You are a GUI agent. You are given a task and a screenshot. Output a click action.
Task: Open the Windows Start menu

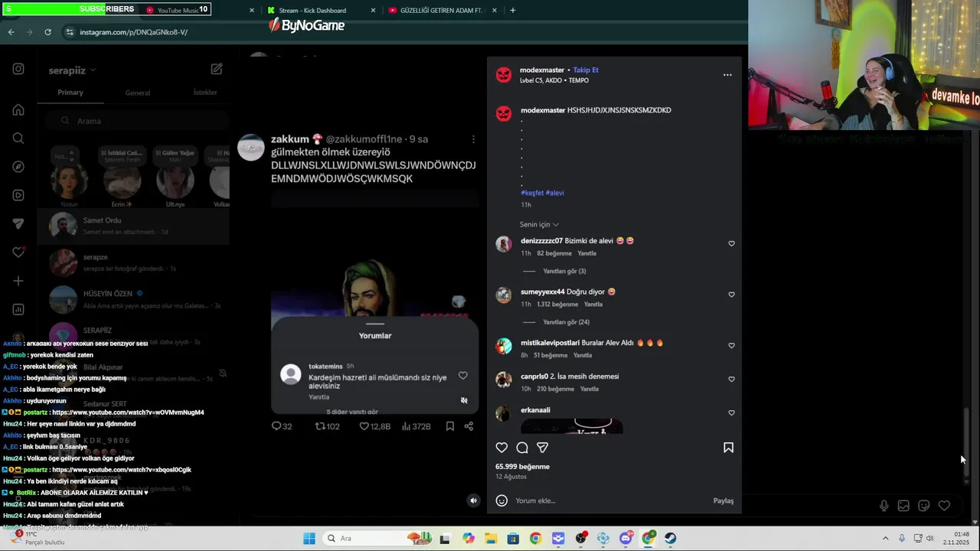click(309, 538)
